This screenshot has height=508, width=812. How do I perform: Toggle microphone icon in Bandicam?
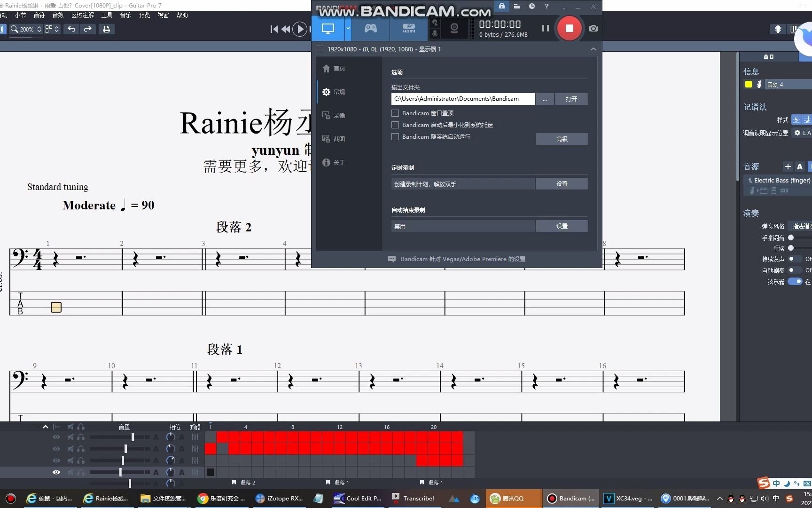[x=435, y=34]
